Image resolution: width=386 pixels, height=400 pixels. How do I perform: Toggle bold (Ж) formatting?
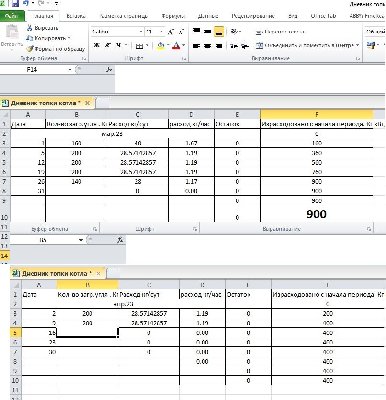(97, 45)
